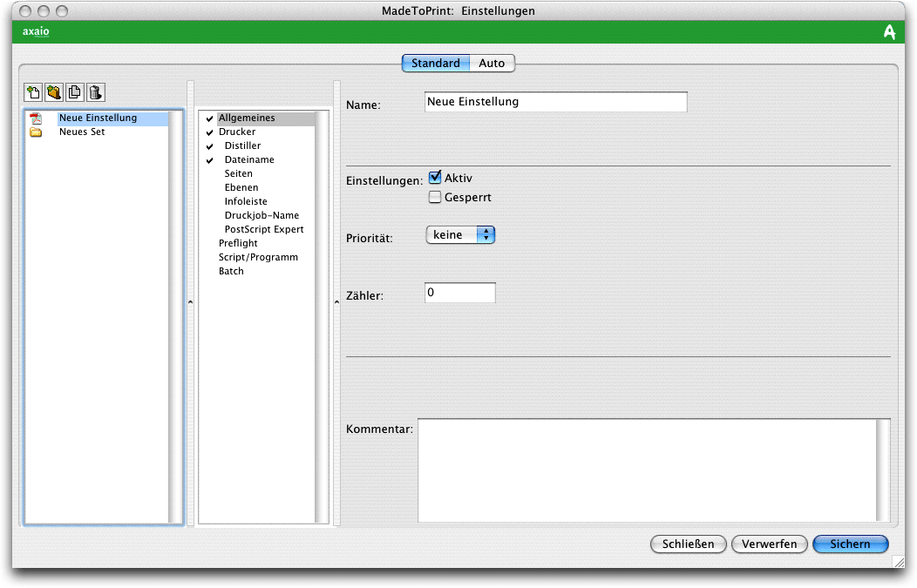Click the window zoom button in title bar

point(61,11)
